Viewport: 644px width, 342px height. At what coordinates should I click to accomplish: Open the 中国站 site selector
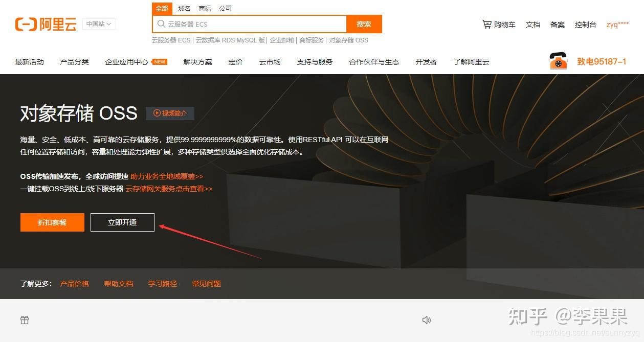98,24
